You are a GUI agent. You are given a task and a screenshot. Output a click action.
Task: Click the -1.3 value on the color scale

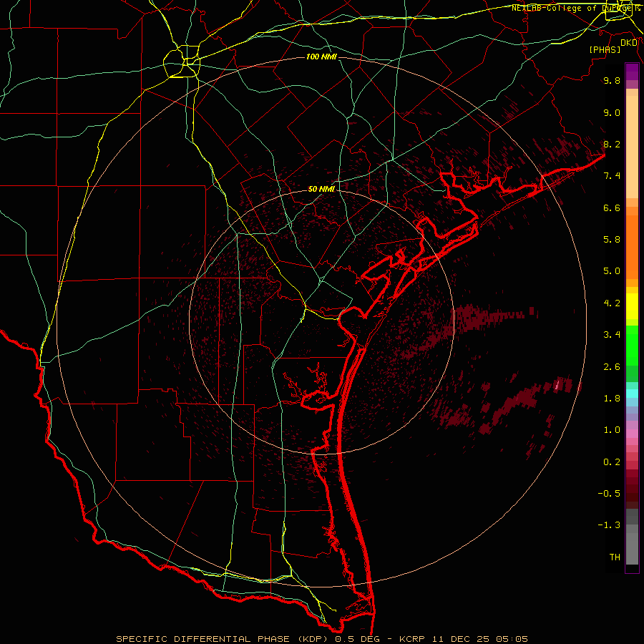pos(609,525)
